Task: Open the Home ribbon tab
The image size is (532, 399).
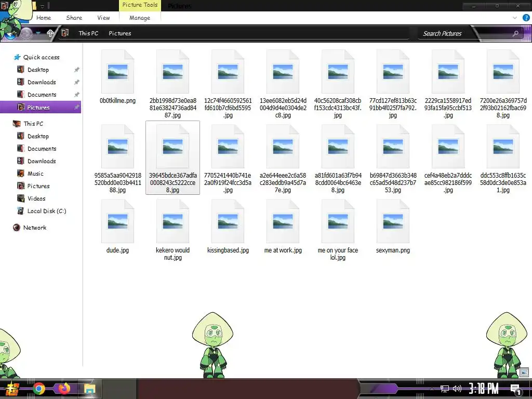Action: [x=44, y=18]
